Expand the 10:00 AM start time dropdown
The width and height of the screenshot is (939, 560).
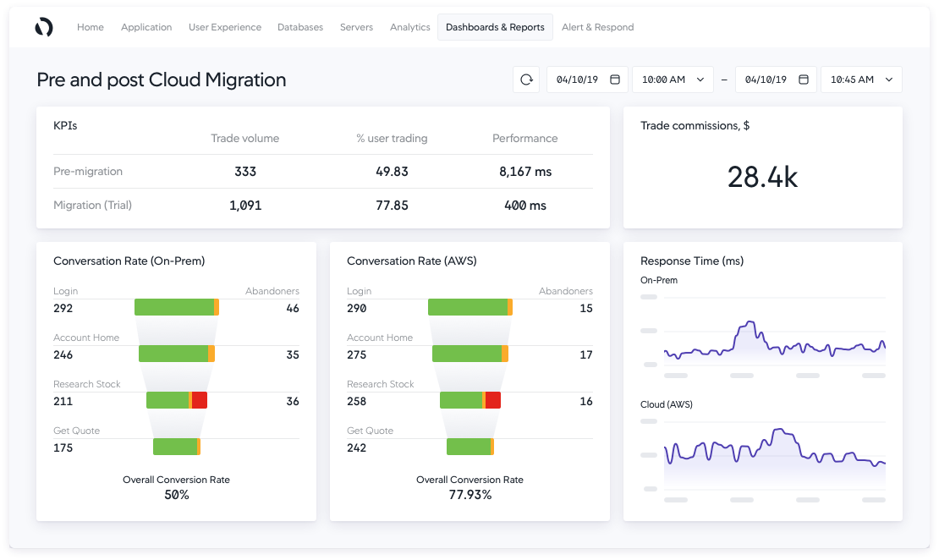pos(673,80)
